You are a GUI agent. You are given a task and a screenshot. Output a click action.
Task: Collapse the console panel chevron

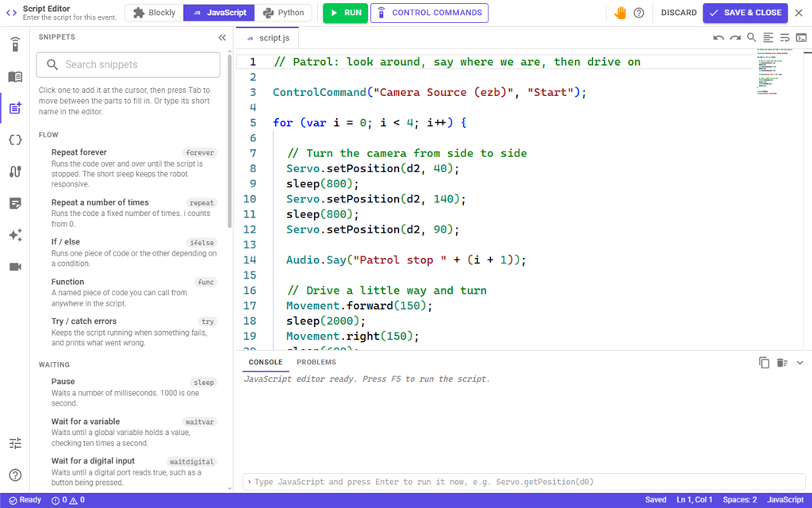coord(799,363)
